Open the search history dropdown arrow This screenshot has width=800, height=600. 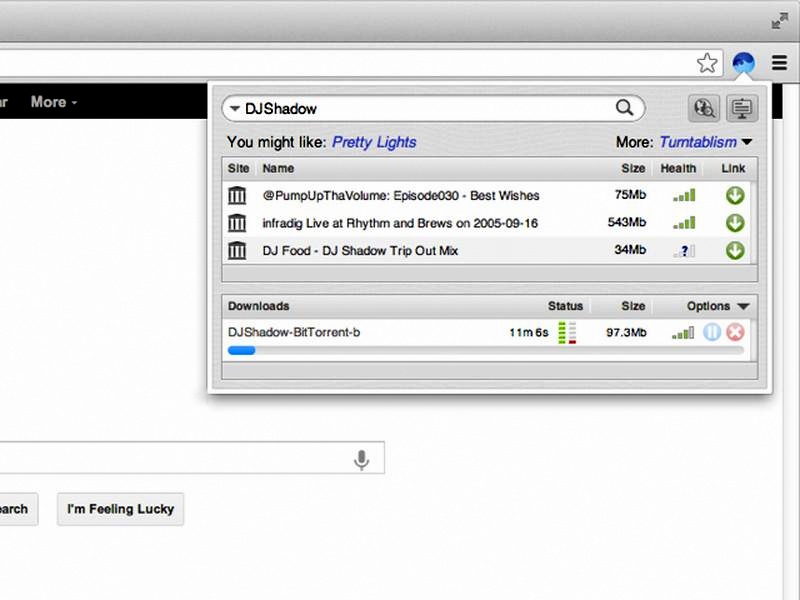[x=234, y=108]
